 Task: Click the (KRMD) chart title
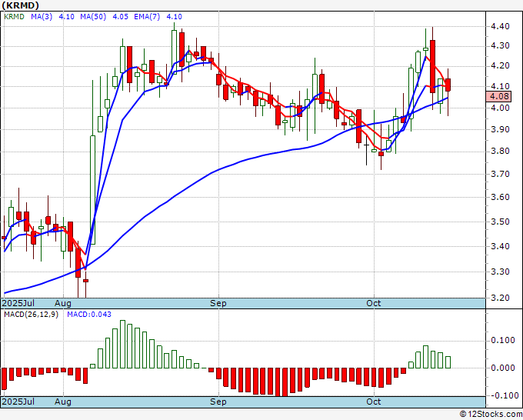coord(20,5)
